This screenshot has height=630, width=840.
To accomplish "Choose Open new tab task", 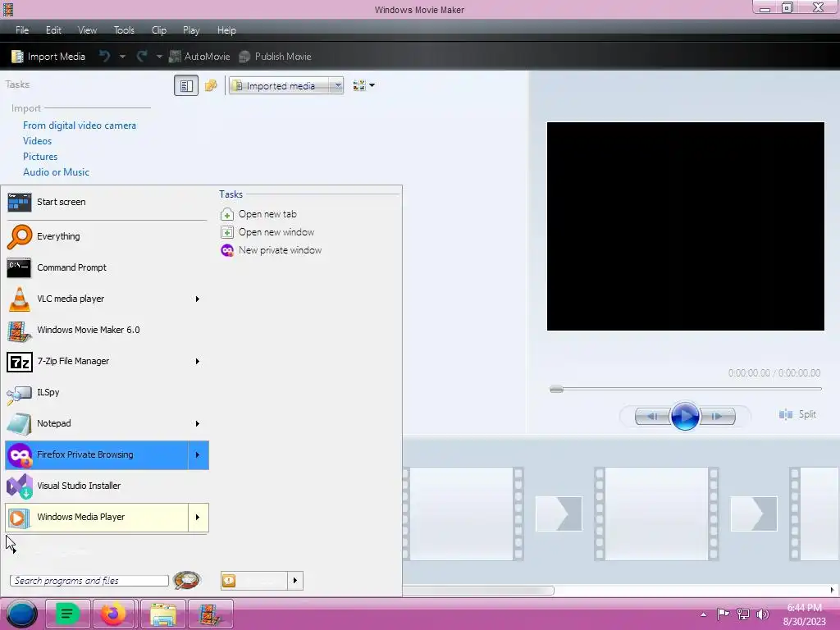I will pyautogui.click(x=258, y=214).
